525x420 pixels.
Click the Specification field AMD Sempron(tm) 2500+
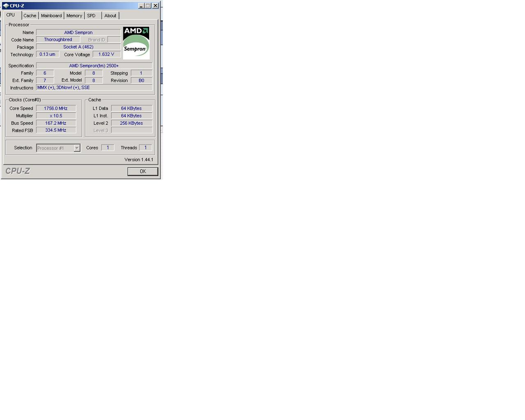[94, 66]
